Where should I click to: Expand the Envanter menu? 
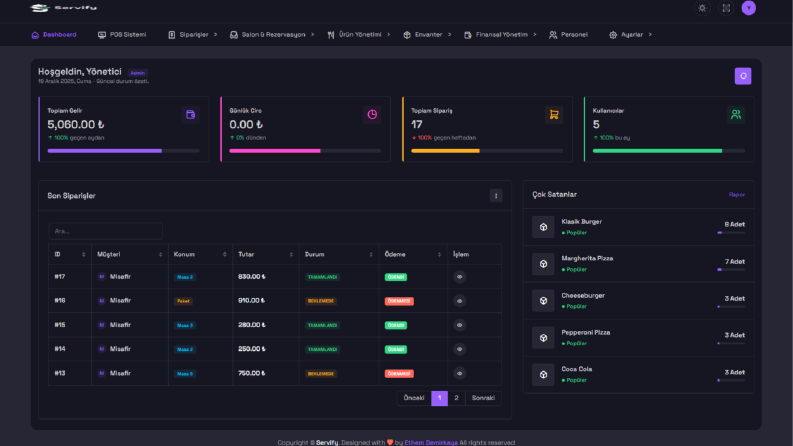click(x=427, y=35)
